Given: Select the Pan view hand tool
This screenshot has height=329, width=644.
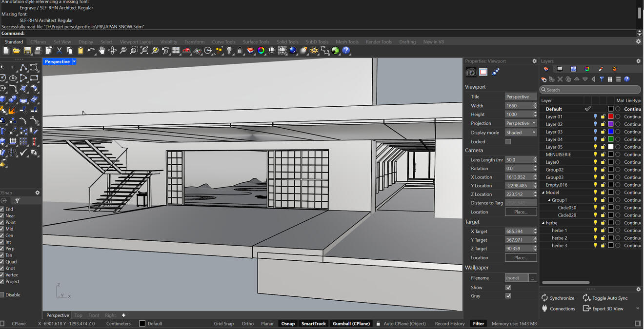Looking at the screenshot, I should (102, 50).
